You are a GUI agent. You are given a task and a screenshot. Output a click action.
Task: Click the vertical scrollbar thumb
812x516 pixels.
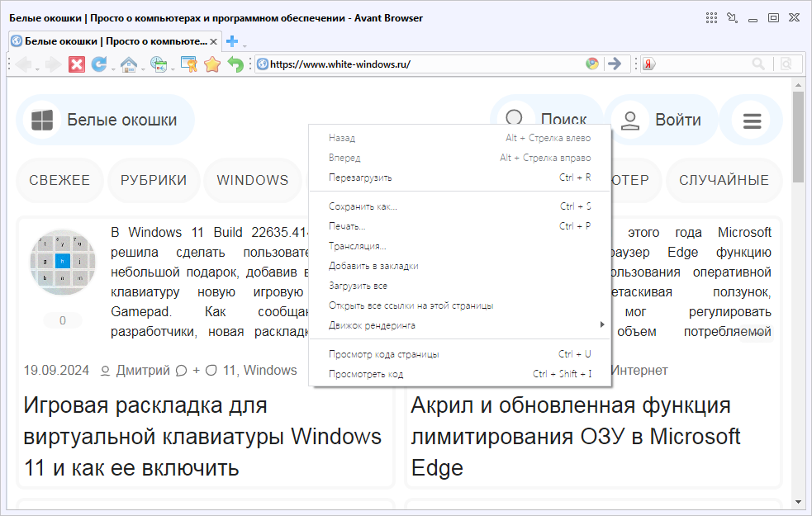click(x=798, y=136)
